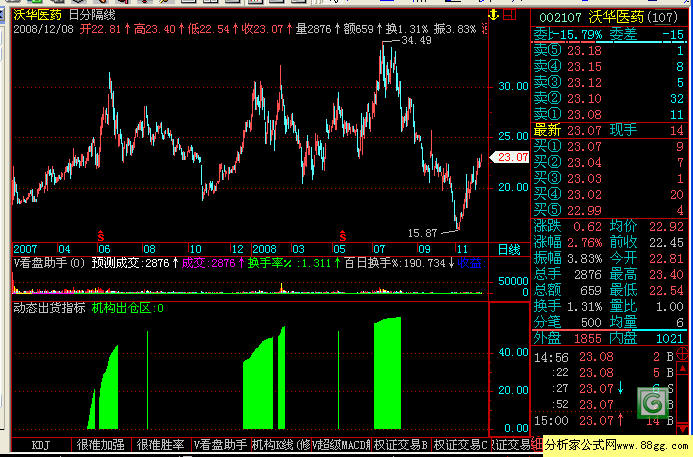Click the 动态出货指标 indicator title

click(x=50, y=308)
